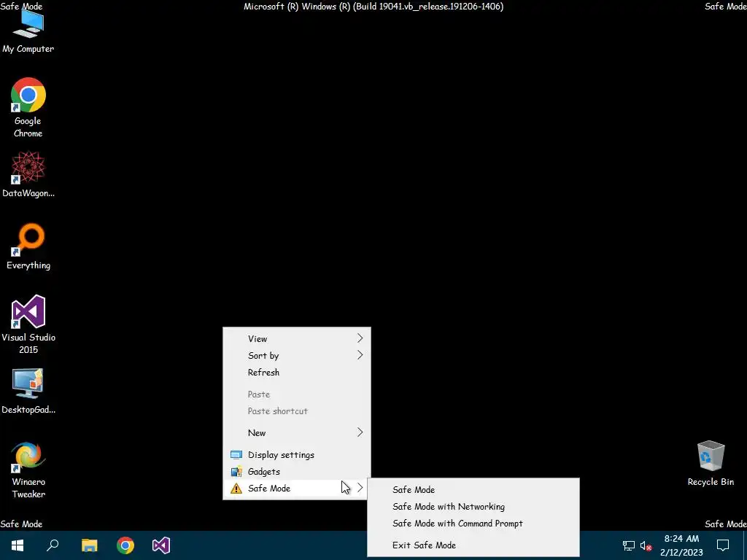Launch Visual Studio from the taskbar
Viewport: 747px width, 560px height.
(161, 545)
